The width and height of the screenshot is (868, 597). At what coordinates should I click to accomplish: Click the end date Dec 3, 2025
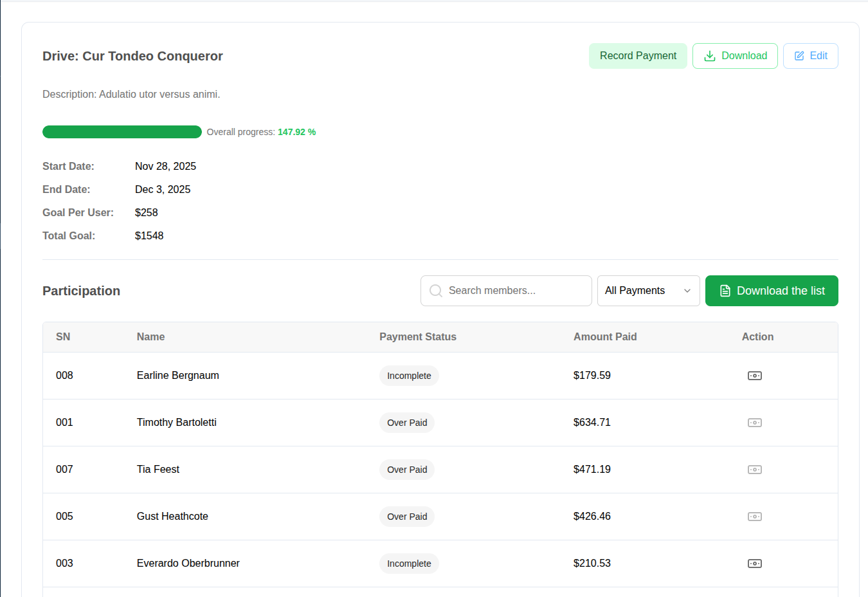coord(163,190)
